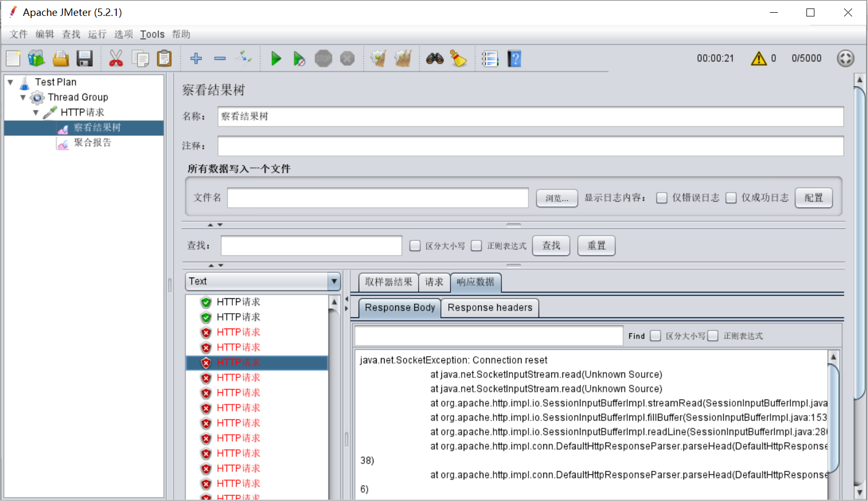Viewport: 868px width, 501px height.
Task: Switch to the 响应数据 tab
Action: [x=475, y=282]
